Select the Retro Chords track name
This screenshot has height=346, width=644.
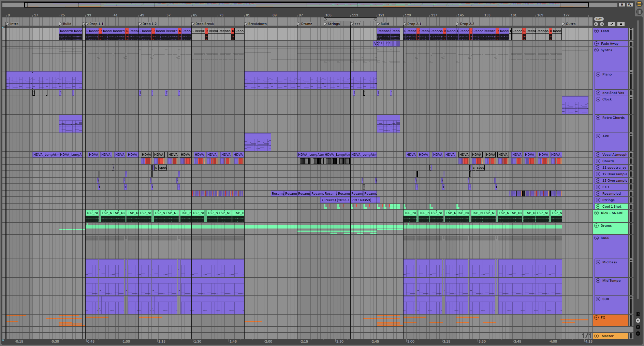pyautogui.click(x=613, y=118)
